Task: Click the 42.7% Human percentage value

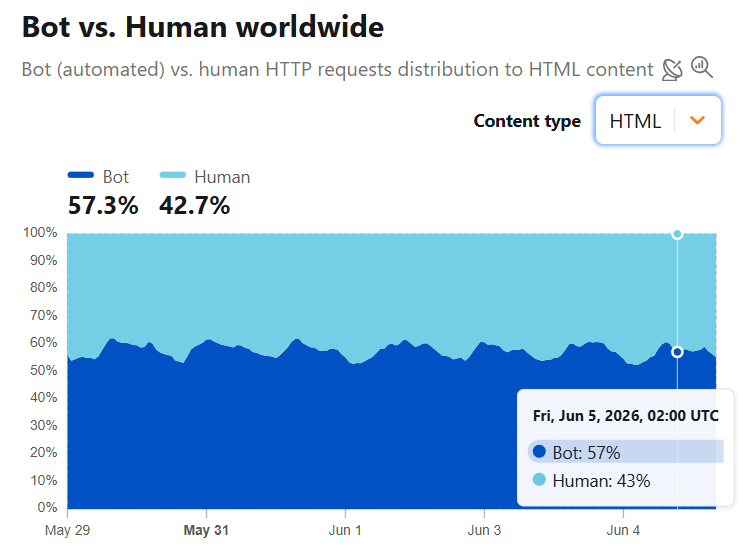Action: (194, 206)
